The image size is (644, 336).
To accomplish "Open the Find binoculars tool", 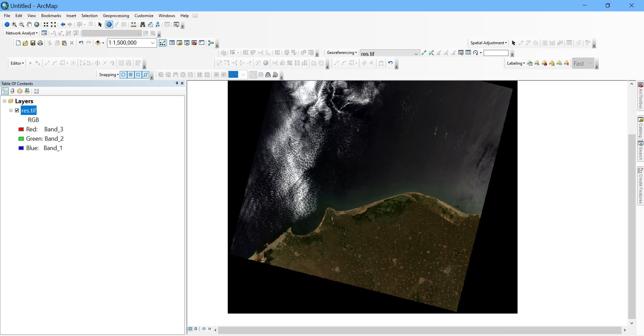I will [x=143, y=24].
